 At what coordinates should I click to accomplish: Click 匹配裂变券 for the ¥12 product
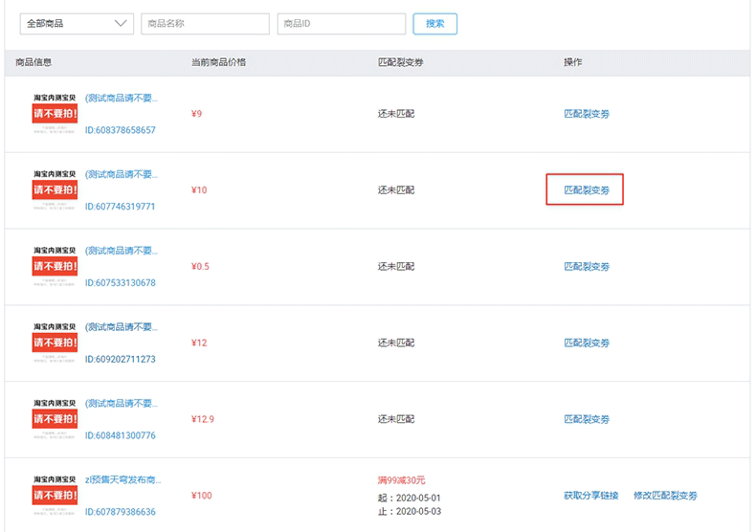(587, 344)
